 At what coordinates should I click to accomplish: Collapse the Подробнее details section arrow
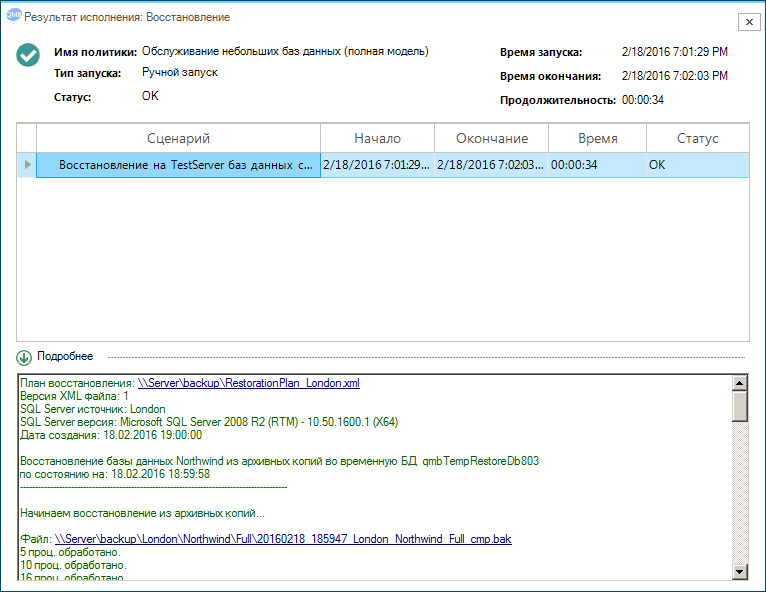pos(23,358)
